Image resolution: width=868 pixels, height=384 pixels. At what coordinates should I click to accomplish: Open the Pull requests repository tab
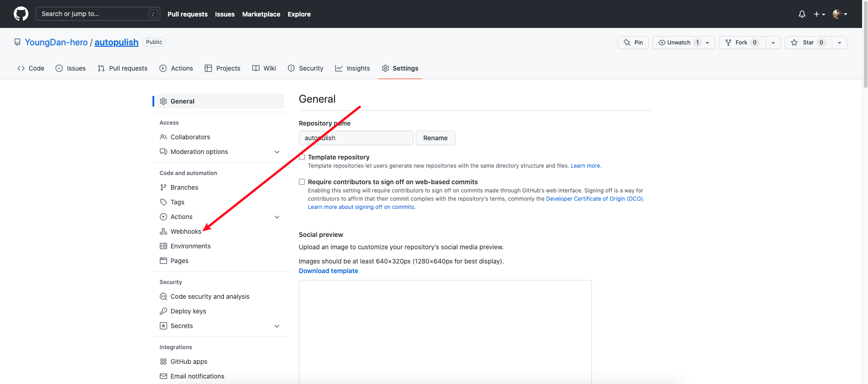(x=123, y=68)
